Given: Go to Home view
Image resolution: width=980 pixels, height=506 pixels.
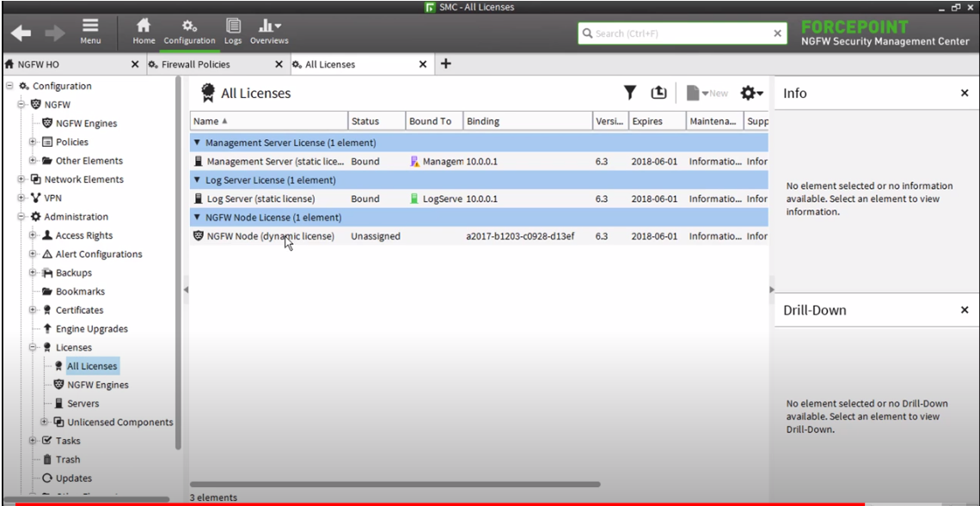Looking at the screenshot, I should coord(144,31).
